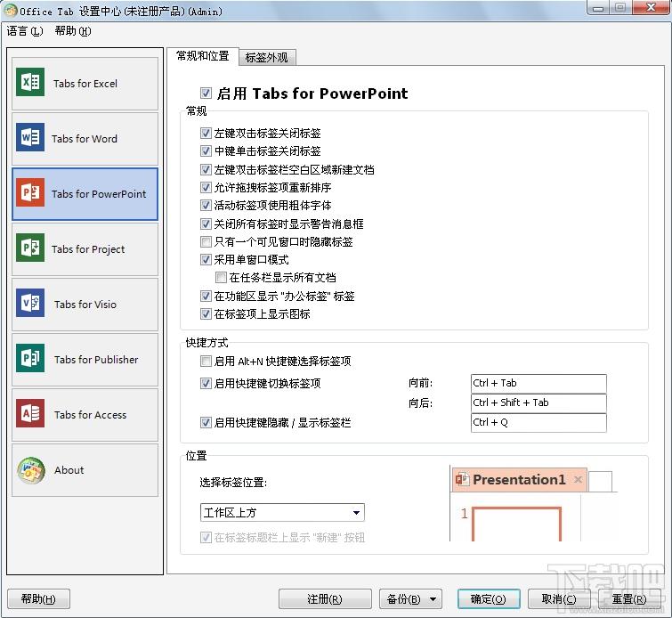Enable 在任务栏显示所有文档 checkbox
The image size is (672, 618).
[x=221, y=278]
